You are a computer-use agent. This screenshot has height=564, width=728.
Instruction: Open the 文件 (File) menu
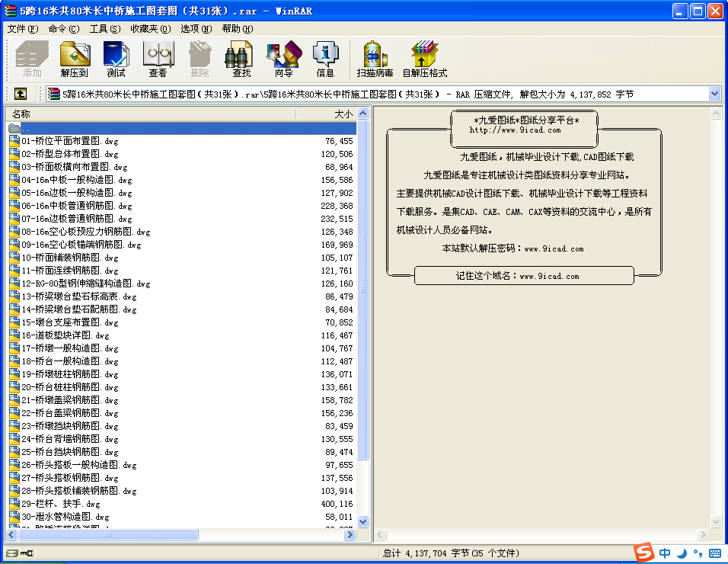[x=22, y=29]
